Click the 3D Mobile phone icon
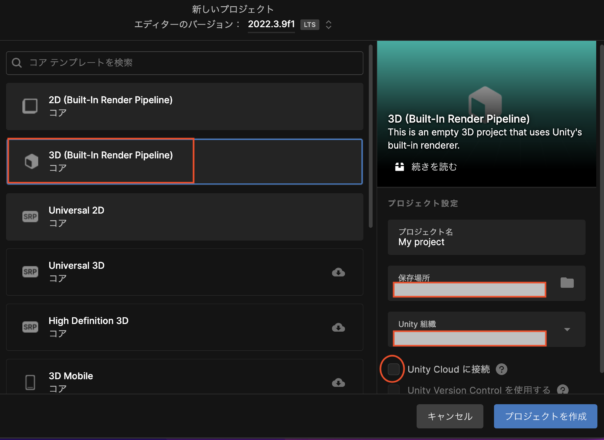The width and height of the screenshot is (604, 440). coord(30,382)
